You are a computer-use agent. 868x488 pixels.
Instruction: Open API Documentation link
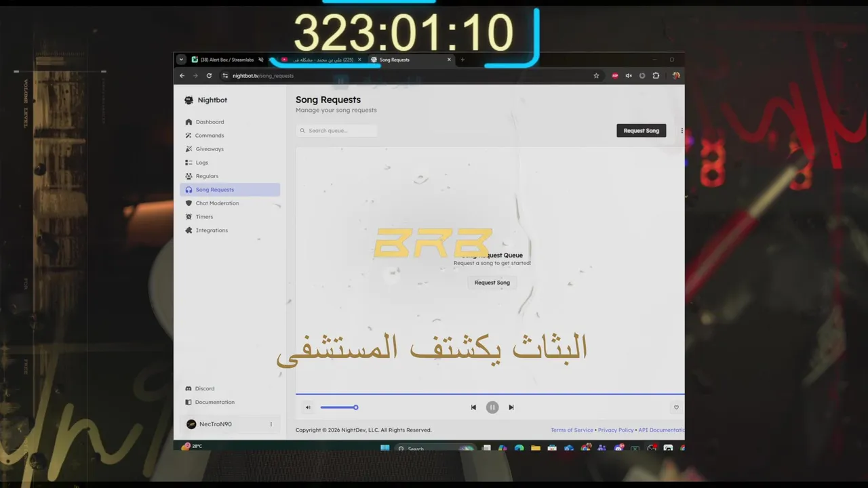click(661, 430)
